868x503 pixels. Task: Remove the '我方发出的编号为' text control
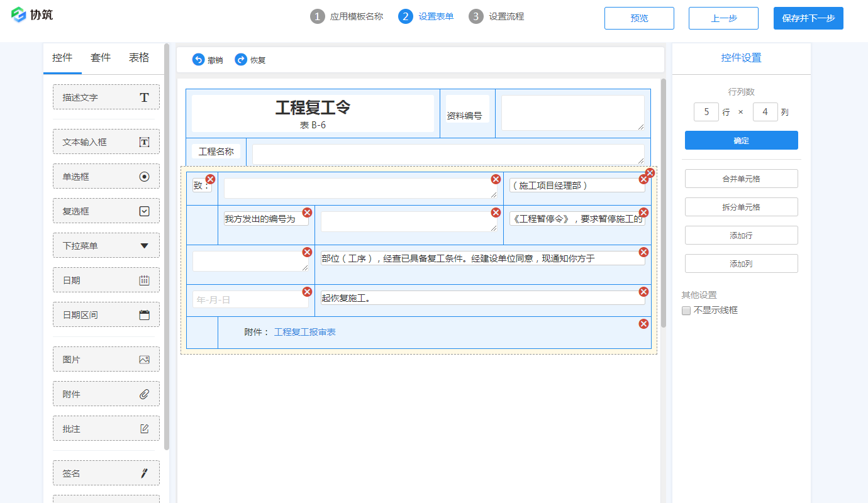pos(307,213)
